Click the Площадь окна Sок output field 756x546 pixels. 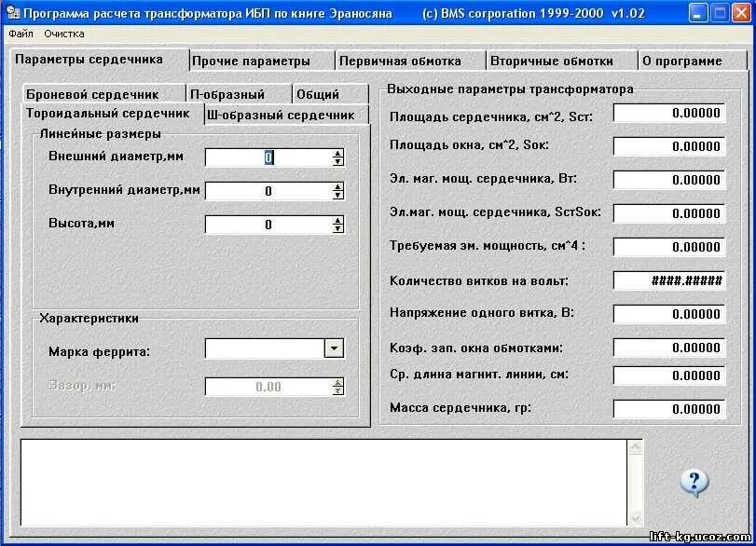pyautogui.click(x=669, y=146)
